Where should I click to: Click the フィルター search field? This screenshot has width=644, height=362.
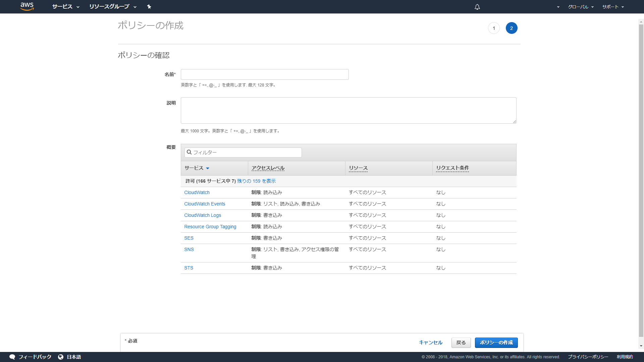coord(243,153)
